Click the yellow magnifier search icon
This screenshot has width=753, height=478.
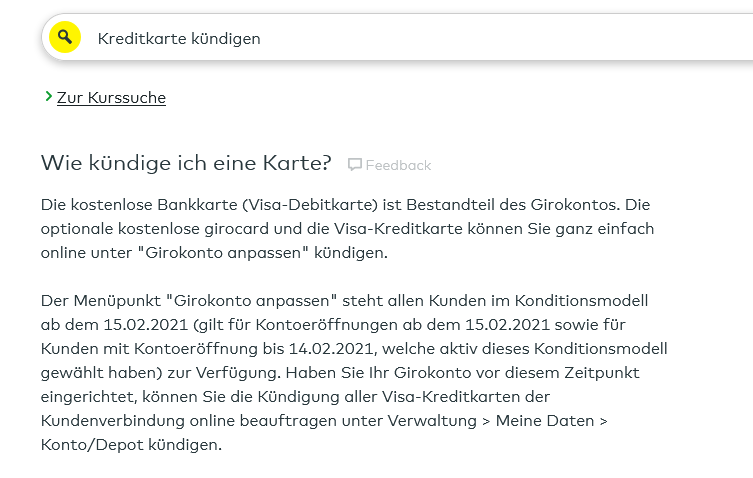click(x=65, y=38)
